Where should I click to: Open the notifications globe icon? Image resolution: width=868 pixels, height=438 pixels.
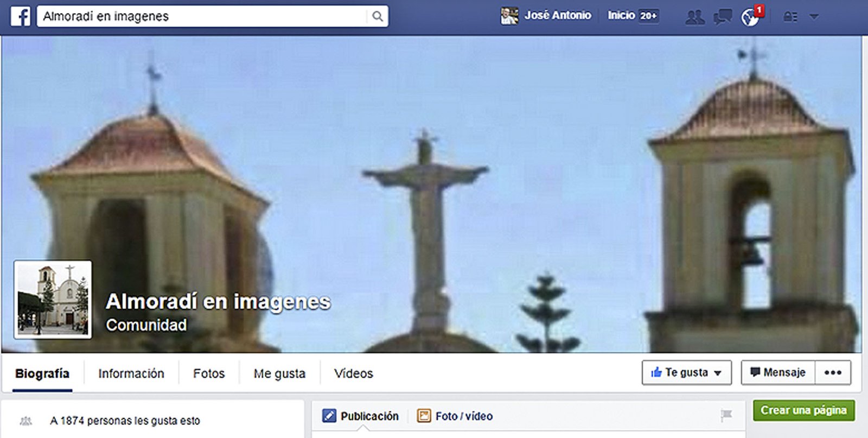pos(751,17)
